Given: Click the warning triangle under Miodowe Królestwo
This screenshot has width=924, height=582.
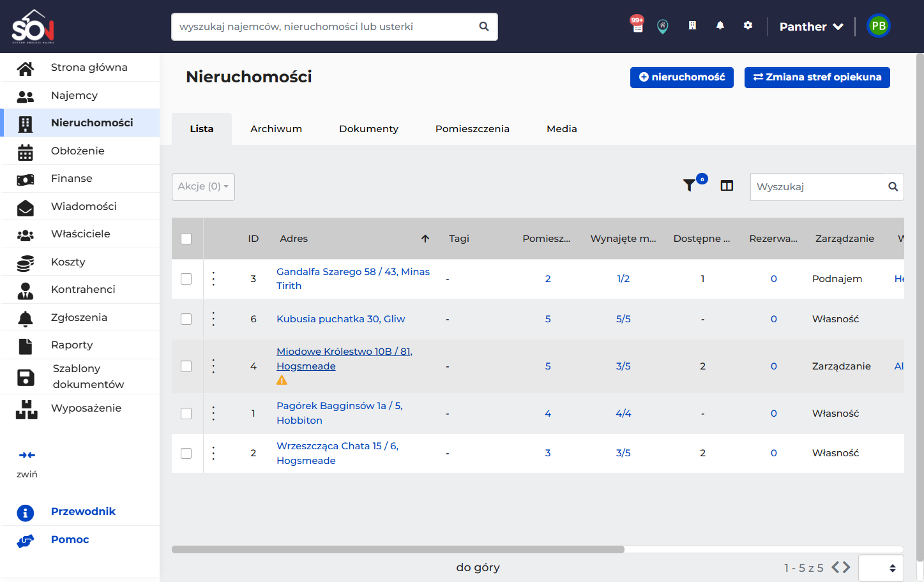Looking at the screenshot, I should (x=282, y=380).
